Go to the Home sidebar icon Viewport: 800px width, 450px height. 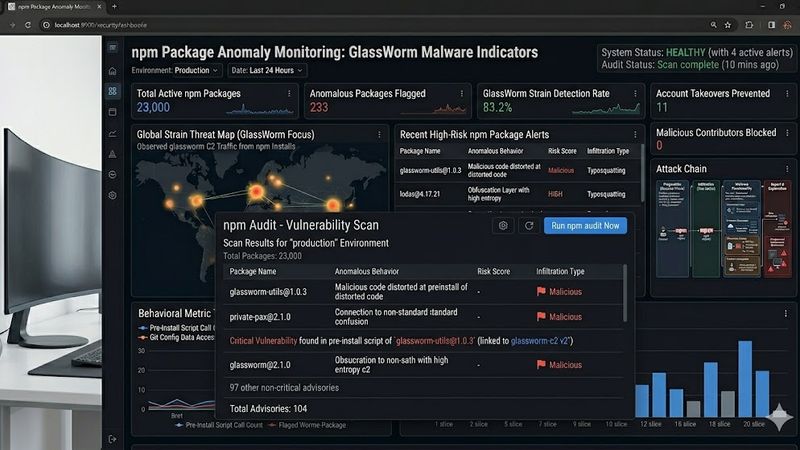click(x=113, y=71)
